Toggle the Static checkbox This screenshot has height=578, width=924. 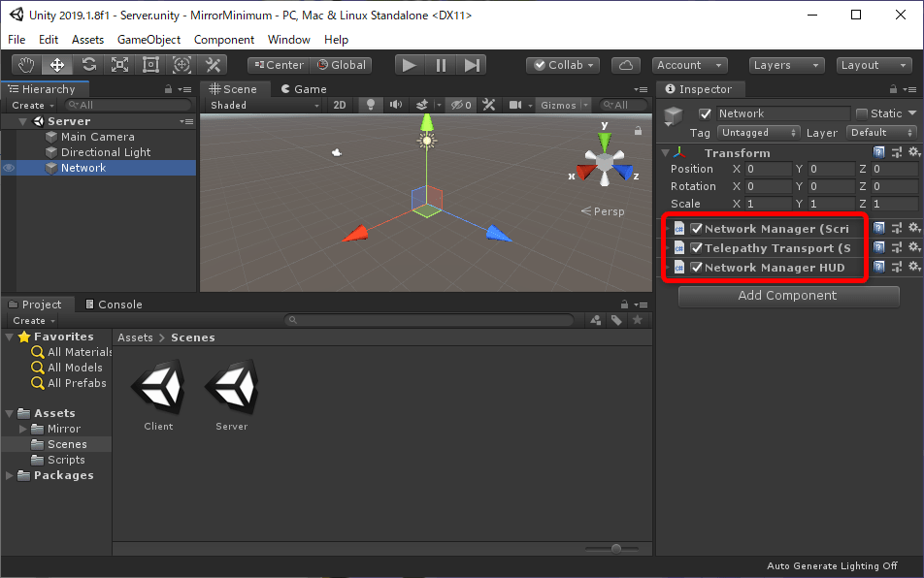point(862,113)
